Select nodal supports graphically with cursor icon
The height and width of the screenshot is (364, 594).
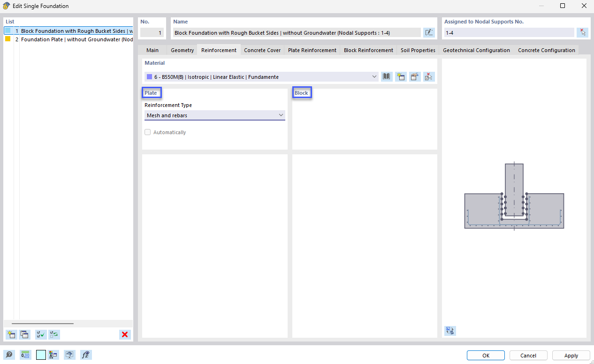(x=582, y=32)
